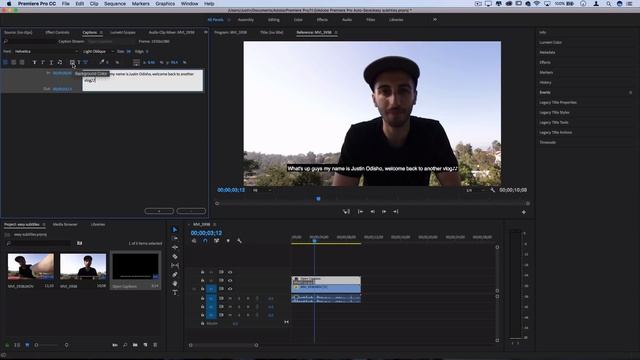Viewport: 640px width, 360px height.
Task: Align caption text center
Action: pos(13,62)
